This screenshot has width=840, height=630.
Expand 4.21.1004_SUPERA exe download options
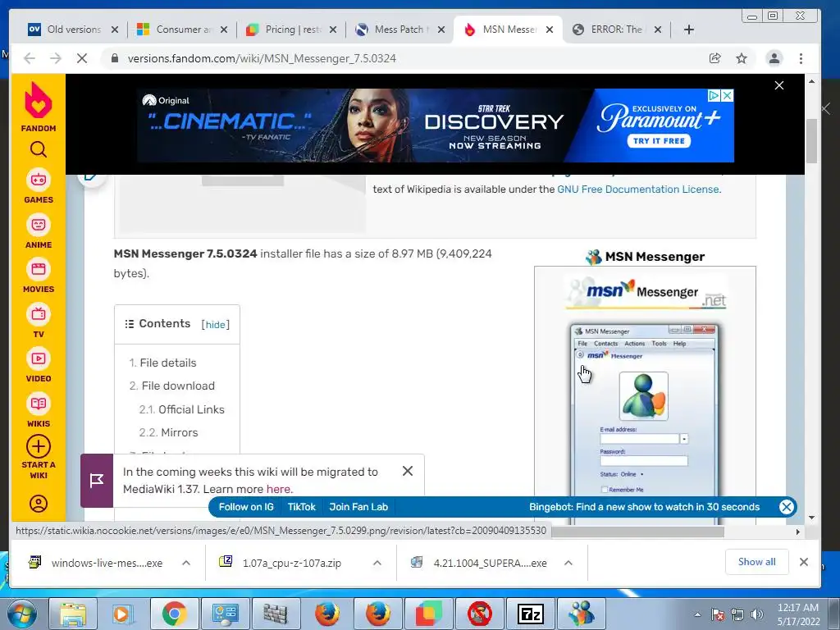click(x=568, y=563)
